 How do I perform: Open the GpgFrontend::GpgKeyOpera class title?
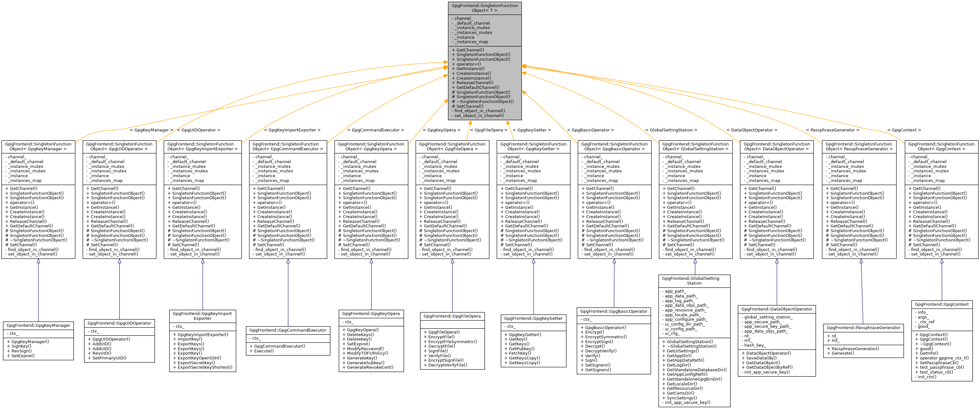371,314
